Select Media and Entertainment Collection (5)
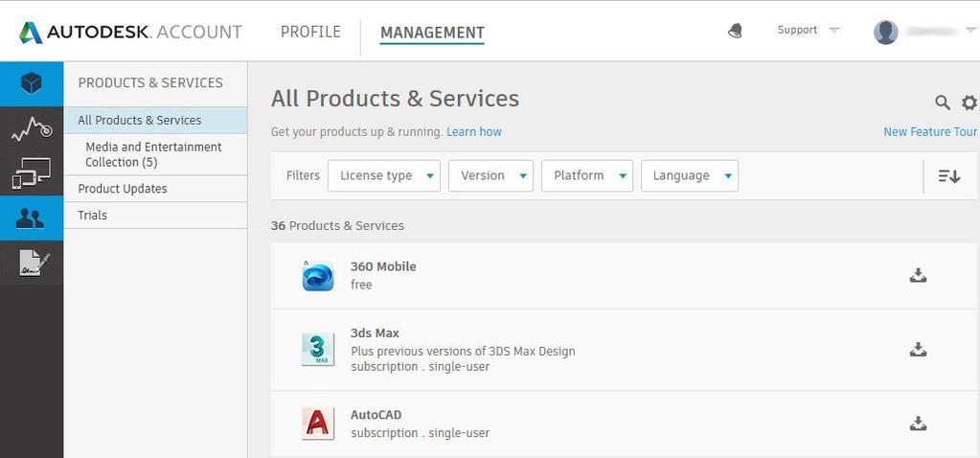The height and width of the screenshot is (458, 980). [x=155, y=154]
